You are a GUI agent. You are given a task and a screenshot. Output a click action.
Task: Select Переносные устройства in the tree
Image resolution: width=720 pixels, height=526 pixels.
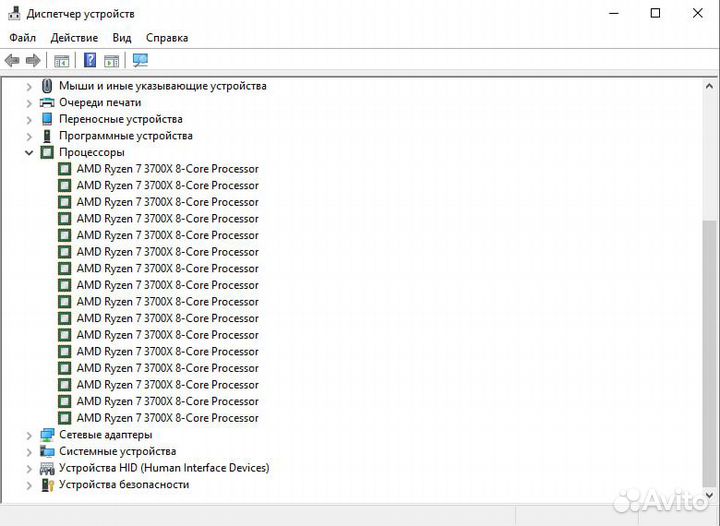(x=120, y=119)
